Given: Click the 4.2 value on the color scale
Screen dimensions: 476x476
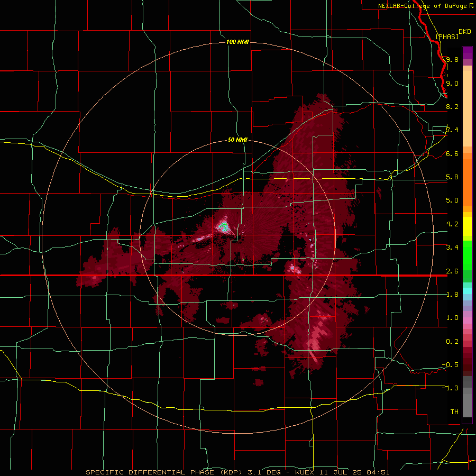Looking at the screenshot, I should coord(452,224).
